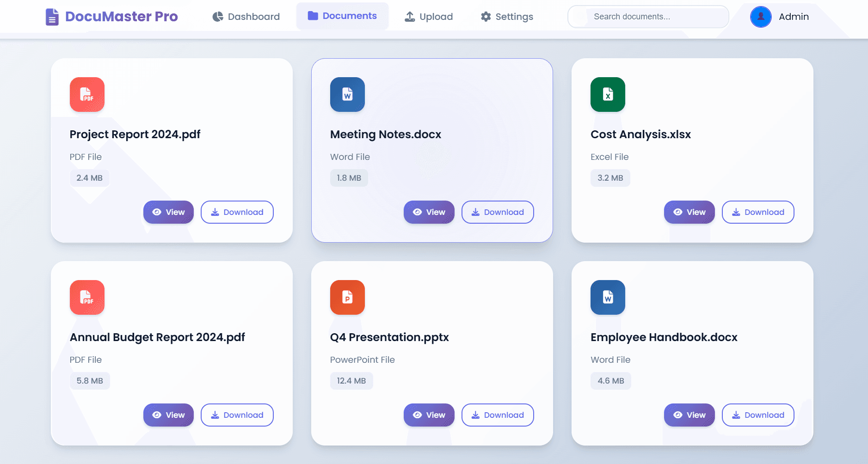Download the Employee Handbook document

tap(757, 415)
